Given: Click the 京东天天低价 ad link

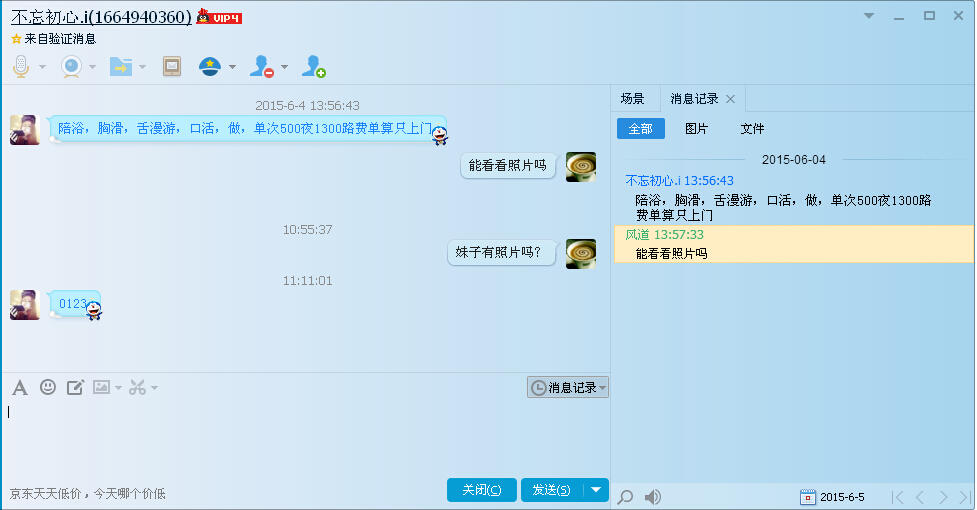Looking at the screenshot, I should tap(87, 494).
